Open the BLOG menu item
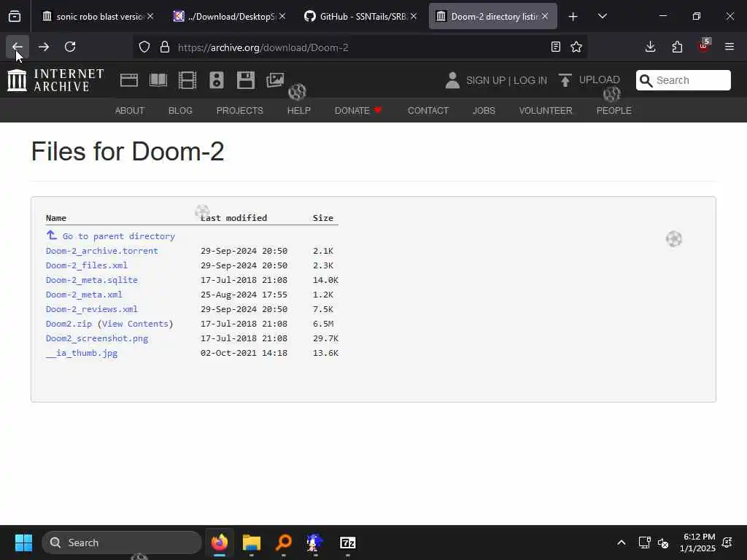The height and width of the screenshot is (560, 747). [x=181, y=111]
